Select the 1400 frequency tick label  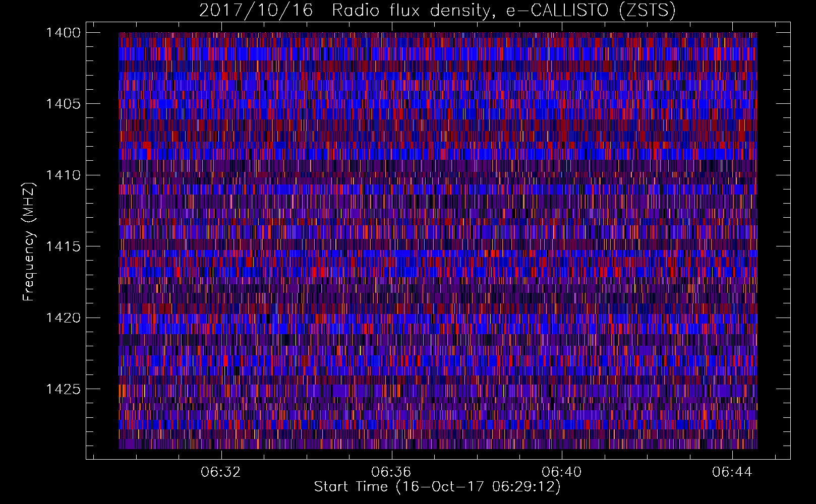click(x=63, y=33)
